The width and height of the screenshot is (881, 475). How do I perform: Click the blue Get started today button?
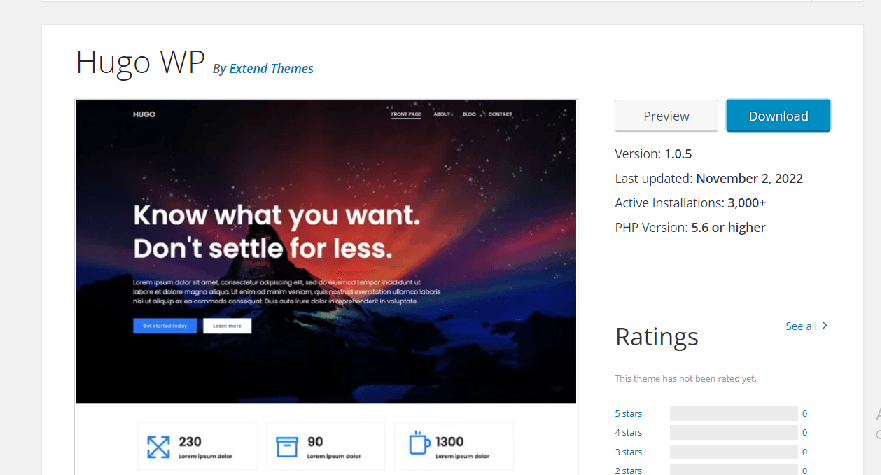point(165,326)
